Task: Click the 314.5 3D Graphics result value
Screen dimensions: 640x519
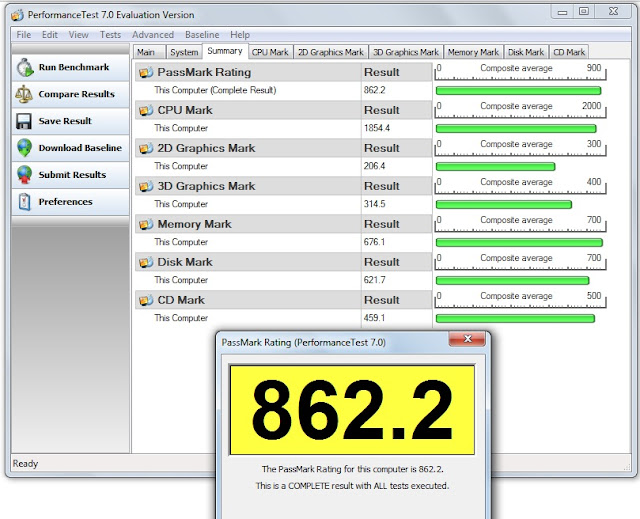Action: [x=374, y=204]
